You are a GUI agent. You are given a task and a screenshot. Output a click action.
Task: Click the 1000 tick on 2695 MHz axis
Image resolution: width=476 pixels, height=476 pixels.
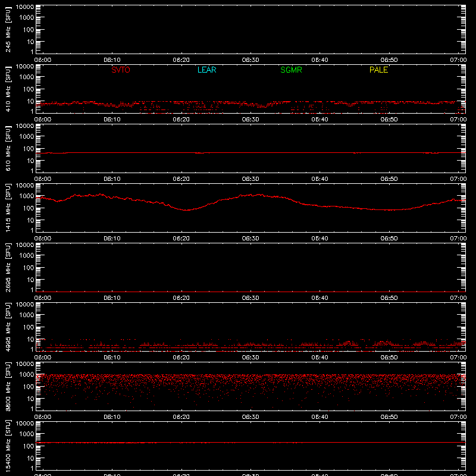pos(27,256)
